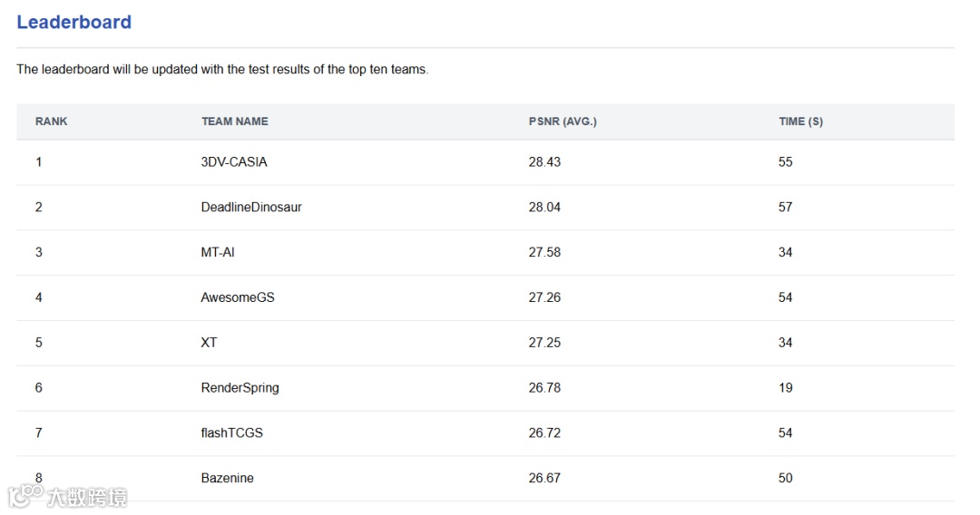Click the leaderboard description text
This screenshot has height=515, width=980.
pos(222,70)
